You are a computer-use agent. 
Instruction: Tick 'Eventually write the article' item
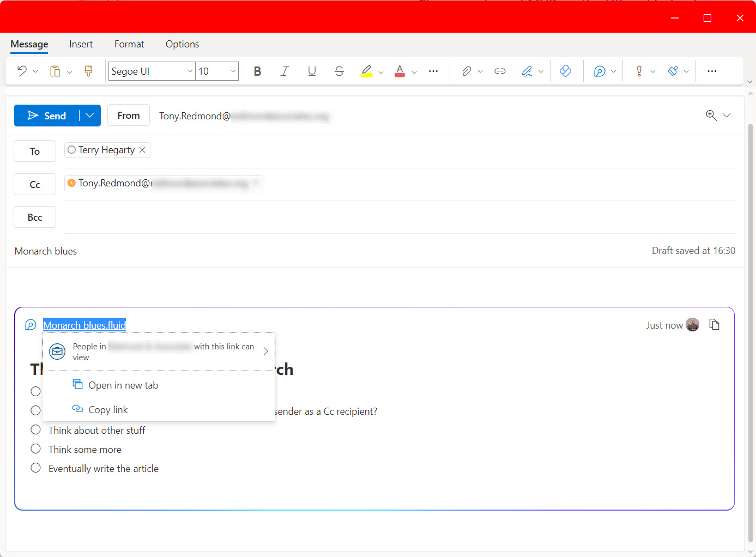tap(36, 468)
